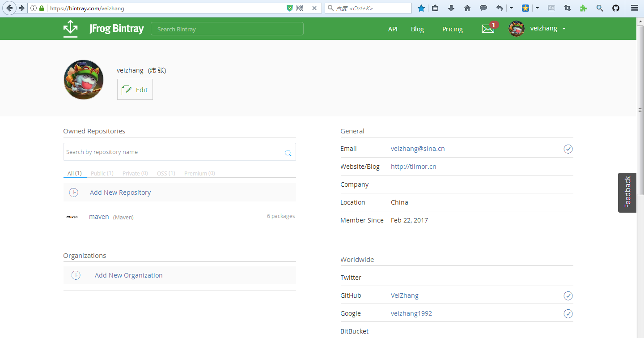644x338 pixels.
Task: Open the browser hamburger menu
Action: (x=634, y=8)
